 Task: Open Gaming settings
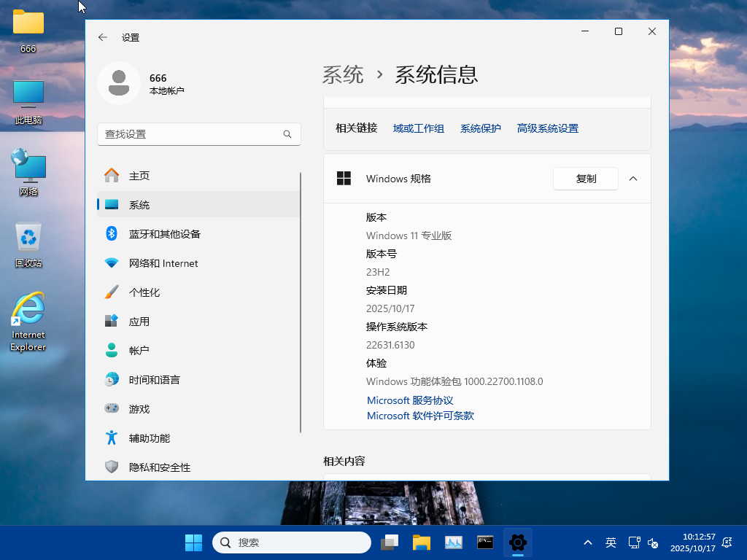(x=139, y=409)
